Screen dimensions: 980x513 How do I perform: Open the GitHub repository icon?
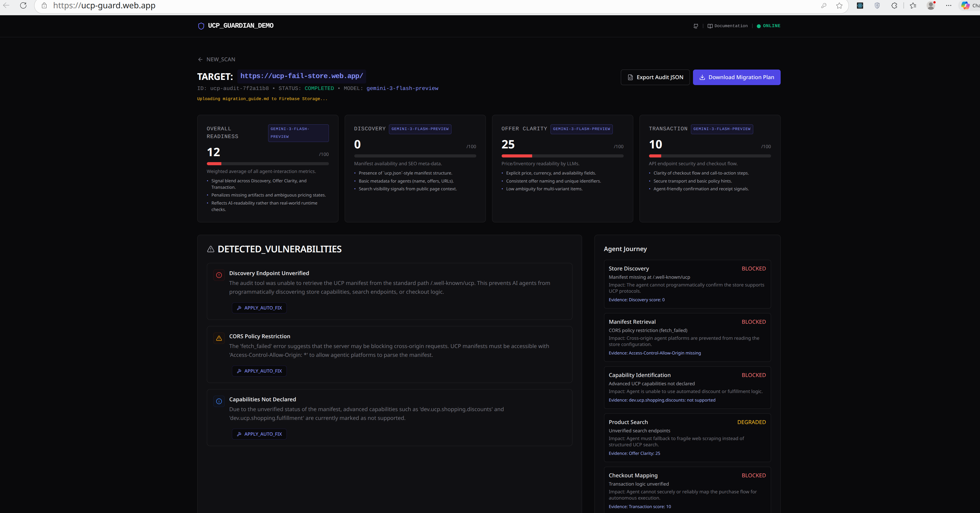pyautogui.click(x=695, y=26)
